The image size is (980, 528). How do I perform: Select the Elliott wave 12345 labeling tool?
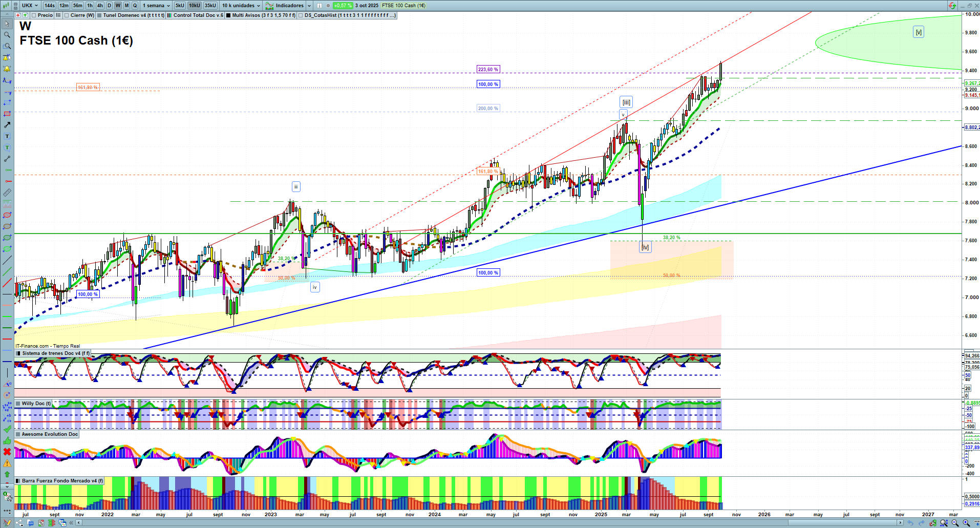point(7,407)
